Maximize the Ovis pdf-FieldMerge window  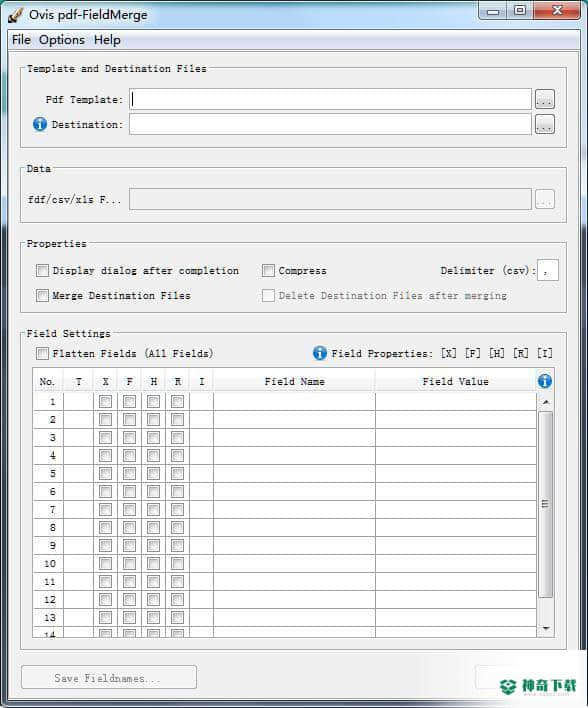coord(520,11)
